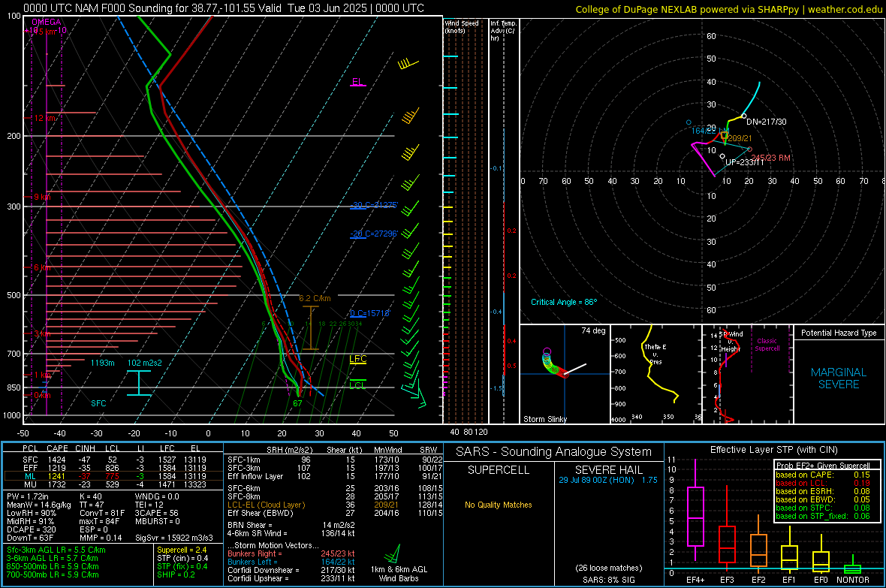The image size is (886, 588).
Task: Click the 12 km height marker
Action: point(44,118)
